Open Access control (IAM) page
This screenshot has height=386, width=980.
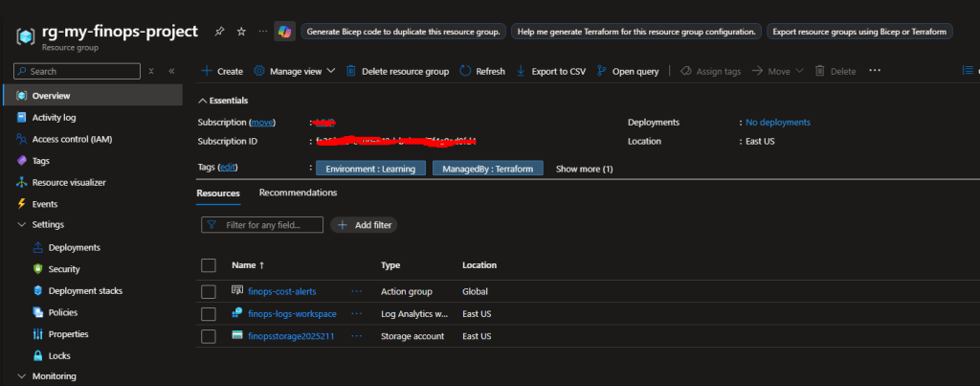point(71,139)
